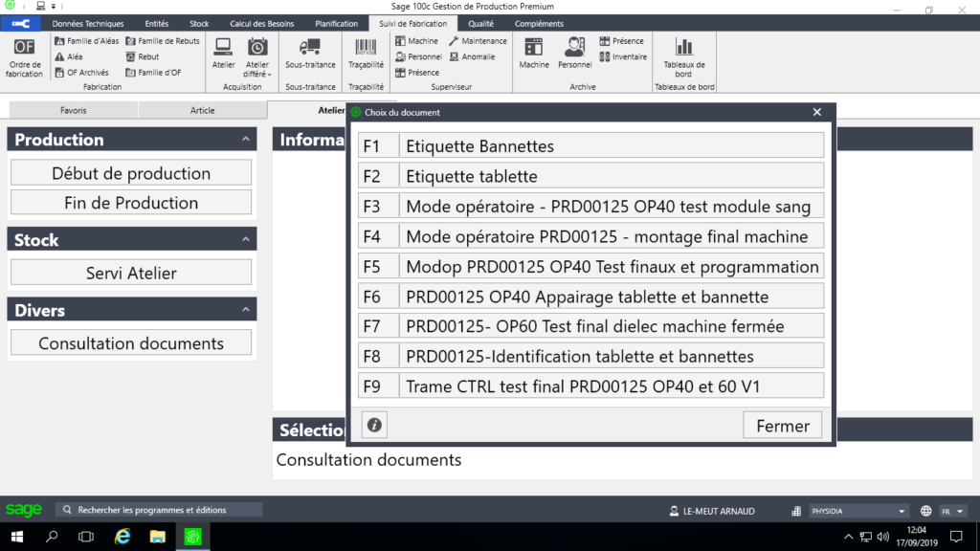Viewport: 980px width, 551px height.
Task: Collapse the Stock section
Action: 246,239
